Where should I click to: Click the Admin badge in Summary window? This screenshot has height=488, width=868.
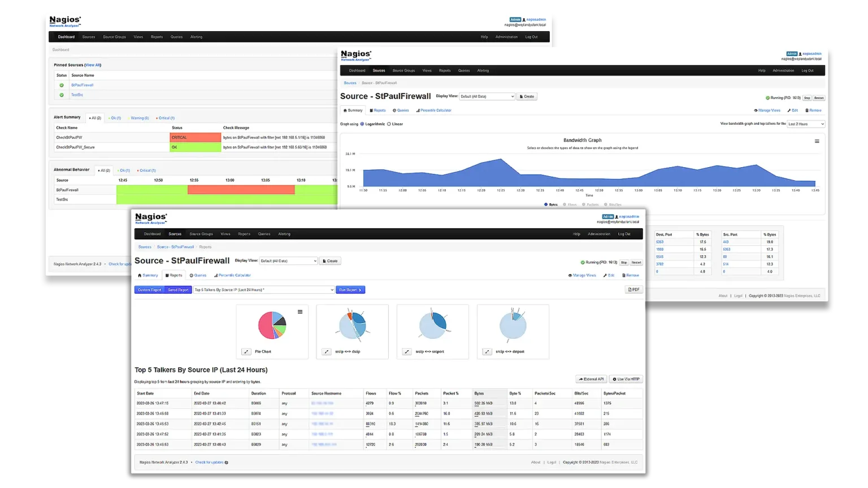[792, 54]
